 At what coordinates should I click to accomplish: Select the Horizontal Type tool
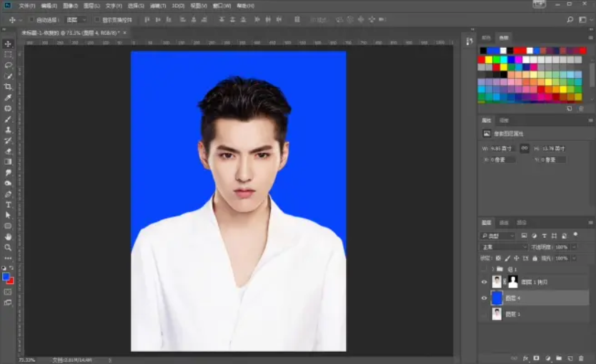8,204
